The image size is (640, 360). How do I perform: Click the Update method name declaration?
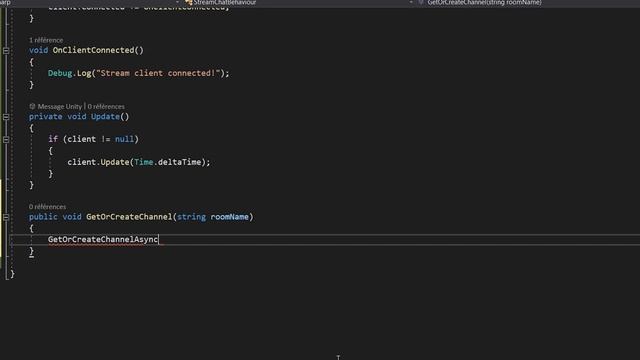[105, 116]
